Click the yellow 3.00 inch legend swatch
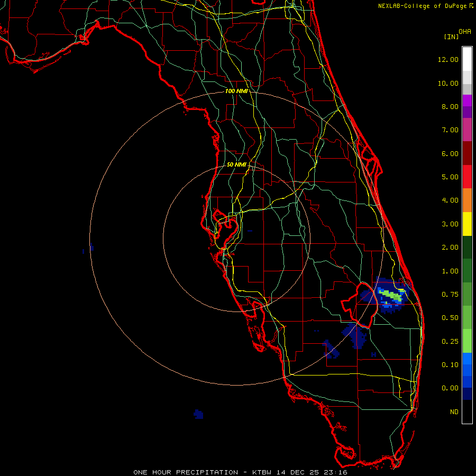 click(467, 224)
